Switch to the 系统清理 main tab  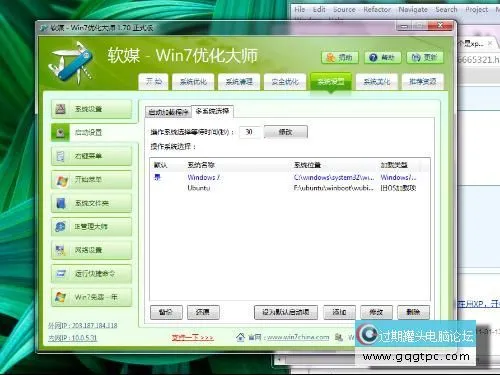coord(239,81)
